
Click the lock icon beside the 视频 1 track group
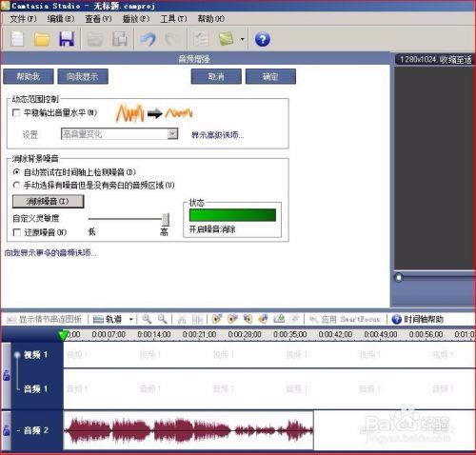click(x=6, y=375)
